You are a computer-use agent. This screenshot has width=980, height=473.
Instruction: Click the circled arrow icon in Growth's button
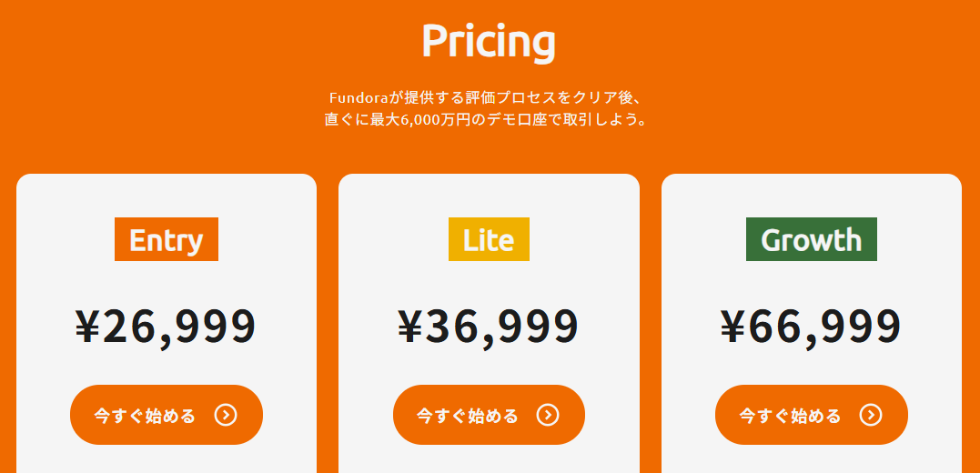pos(871,415)
